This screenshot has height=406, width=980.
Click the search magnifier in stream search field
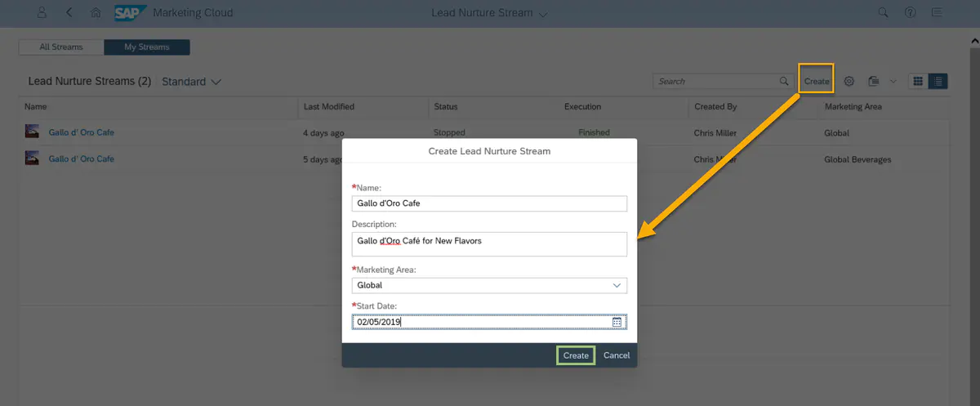[x=784, y=82]
